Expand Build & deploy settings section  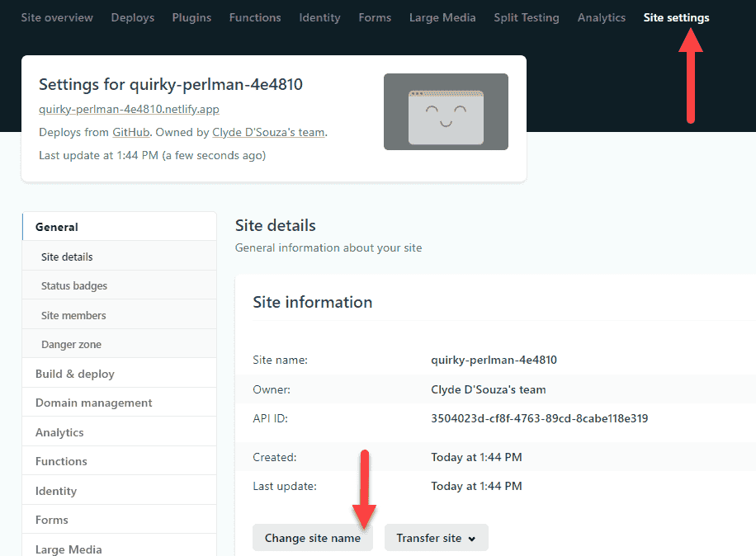119,374
